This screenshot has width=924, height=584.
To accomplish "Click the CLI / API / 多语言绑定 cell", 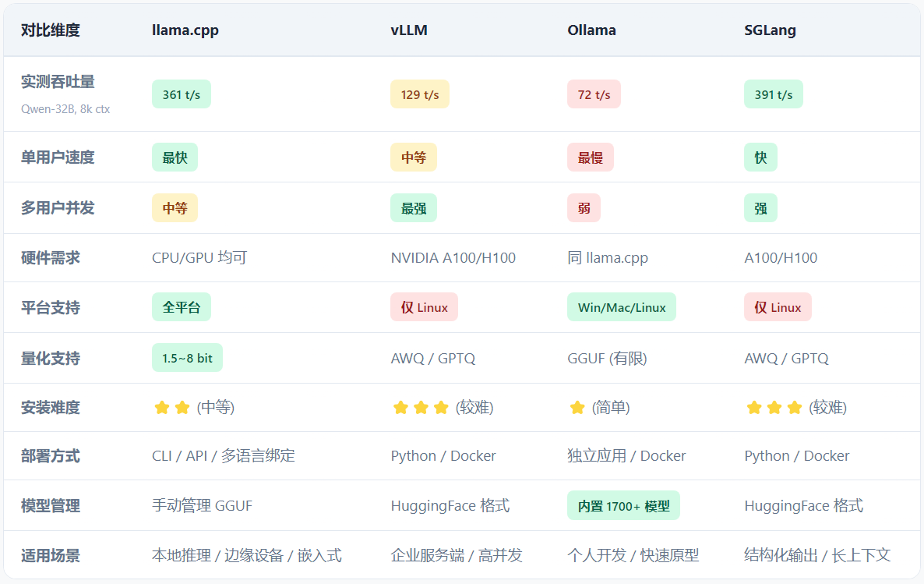I will (224, 456).
